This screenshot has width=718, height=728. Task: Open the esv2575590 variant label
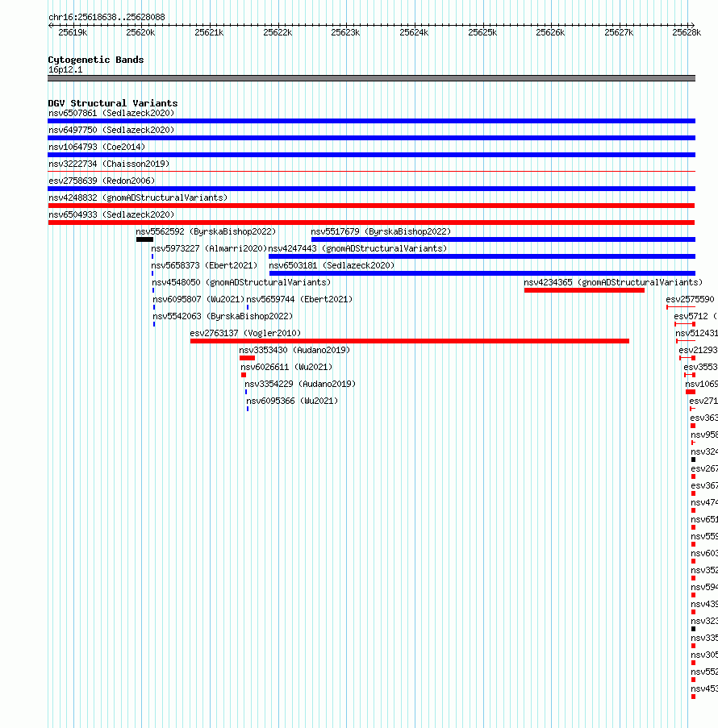pyautogui.click(x=690, y=299)
